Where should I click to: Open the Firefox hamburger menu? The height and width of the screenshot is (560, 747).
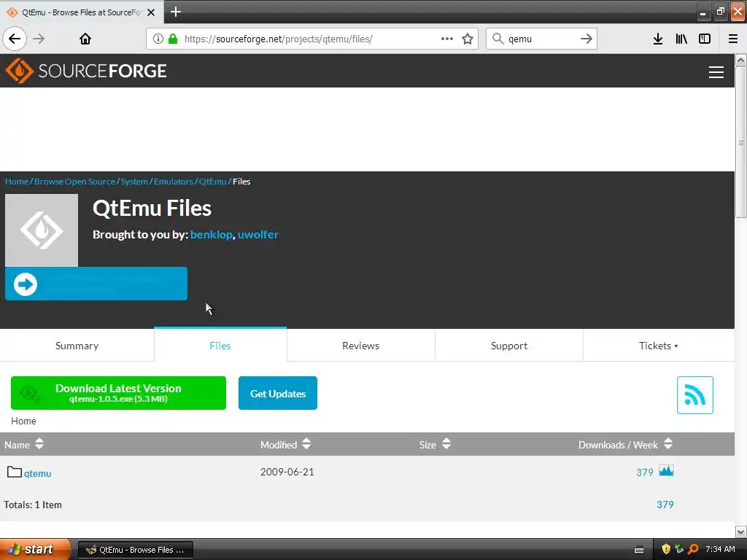(x=733, y=39)
